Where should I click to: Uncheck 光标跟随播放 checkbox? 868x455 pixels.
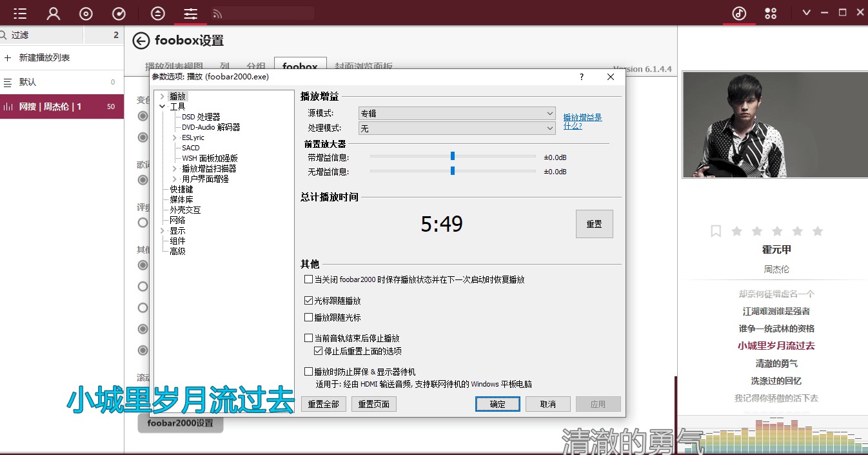[308, 301]
